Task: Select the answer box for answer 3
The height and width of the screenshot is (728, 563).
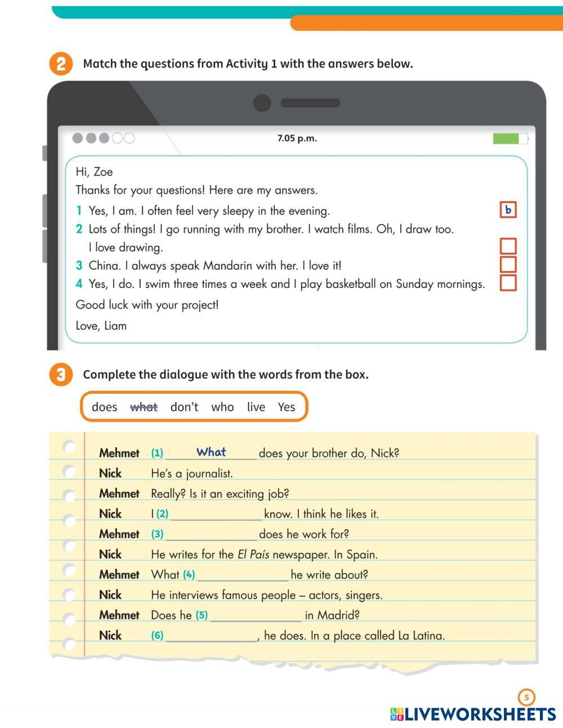Action: (508, 264)
